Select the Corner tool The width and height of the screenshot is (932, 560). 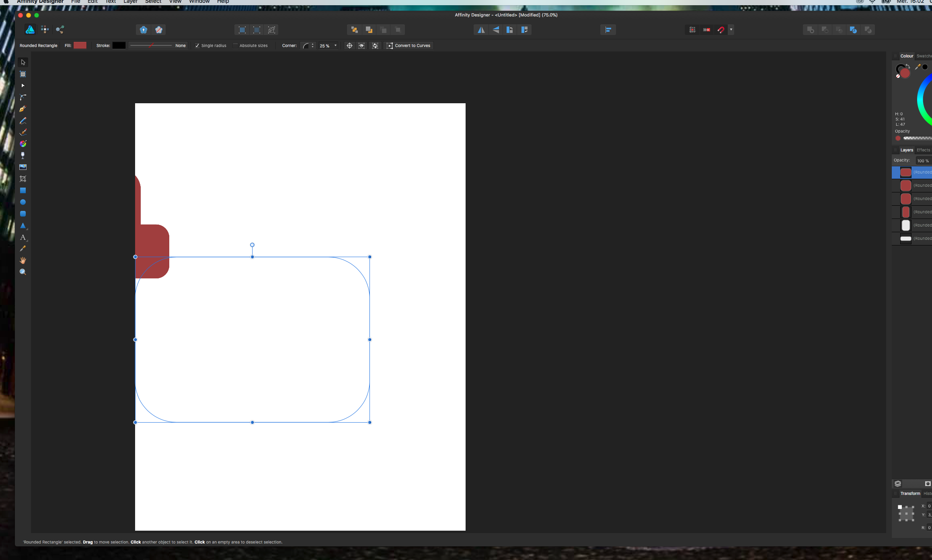click(x=23, y=97)
